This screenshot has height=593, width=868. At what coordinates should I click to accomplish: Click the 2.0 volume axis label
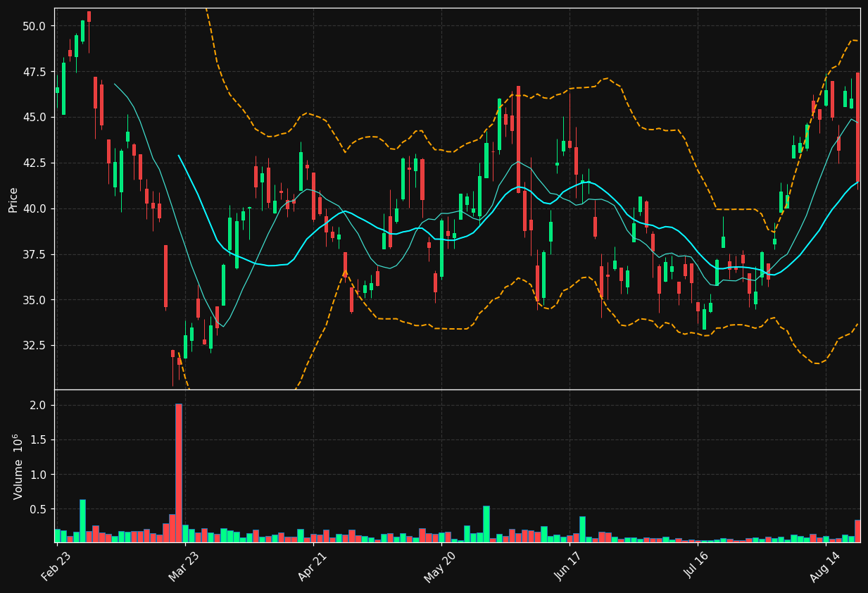point(38,406)
